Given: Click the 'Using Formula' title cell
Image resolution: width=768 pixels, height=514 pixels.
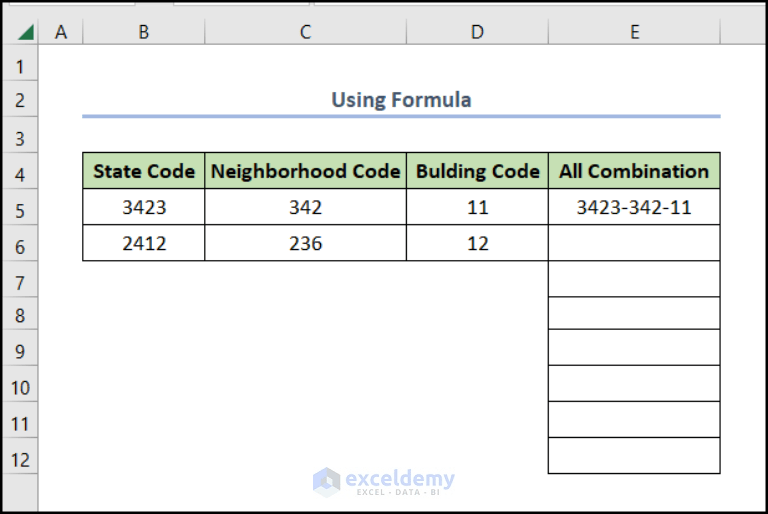Looking at the screenshot, I should point(401,100).
